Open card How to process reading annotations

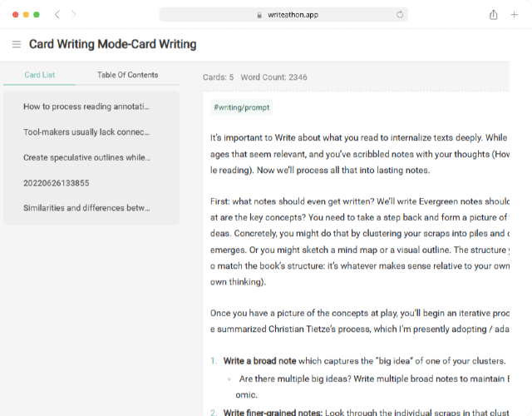point(86,106)
